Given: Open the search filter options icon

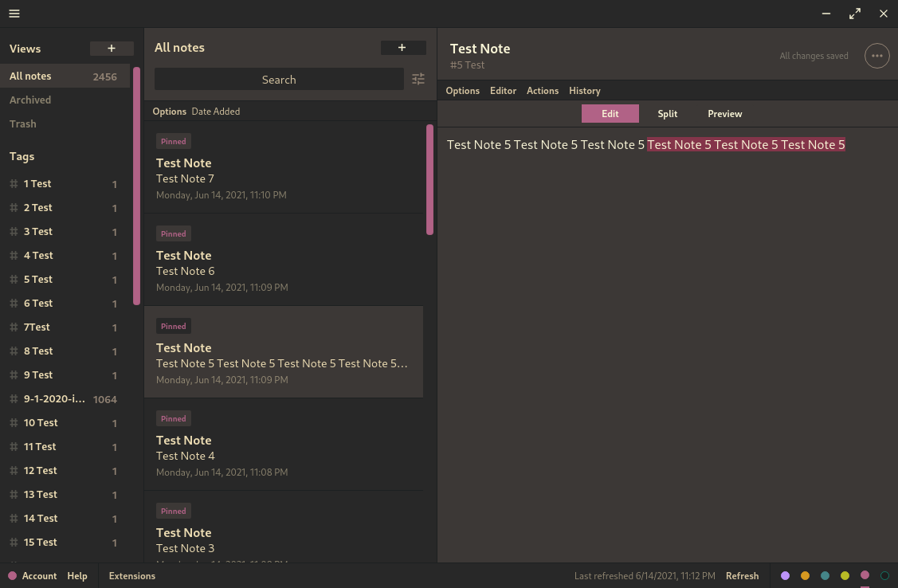Looking at the screenshot, I should click(x=418, y=79).
